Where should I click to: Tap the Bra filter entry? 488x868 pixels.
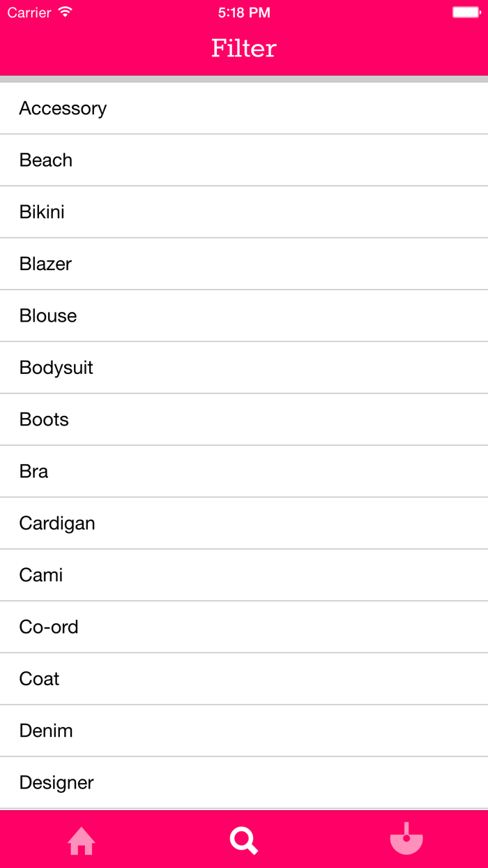point(244,471)
